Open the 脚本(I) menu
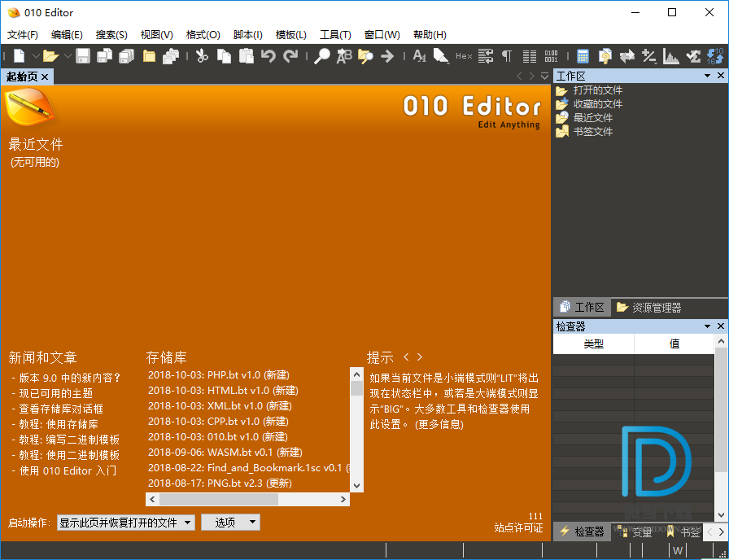Screen dimensions: 729x560 pyautogui.click(x=248, y=35)
